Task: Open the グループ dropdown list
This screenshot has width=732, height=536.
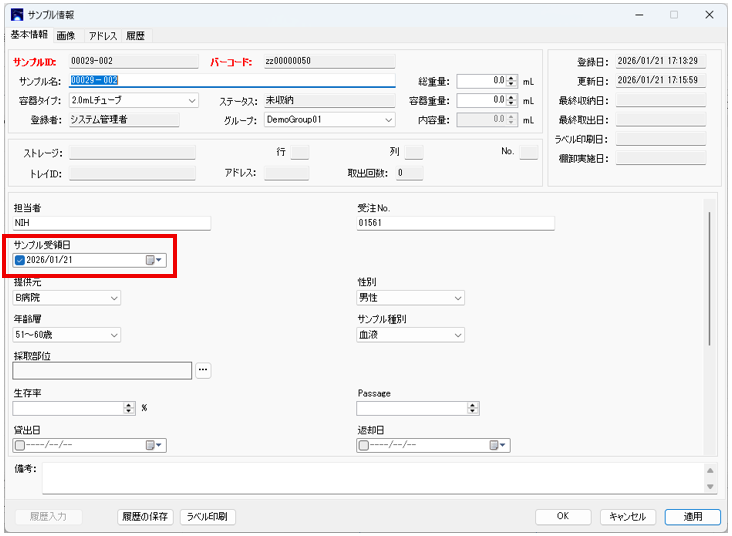Action: [x=388, y=120]
